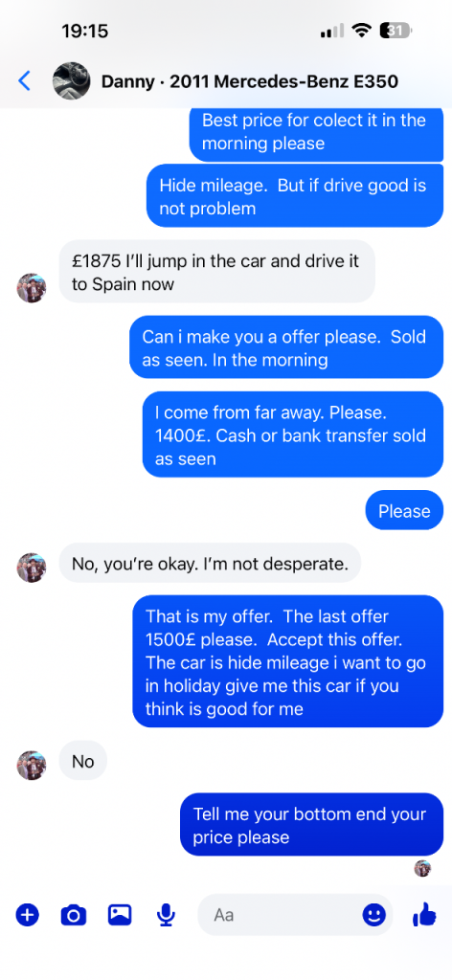Open Danny's header profile picture

[71, 80]
